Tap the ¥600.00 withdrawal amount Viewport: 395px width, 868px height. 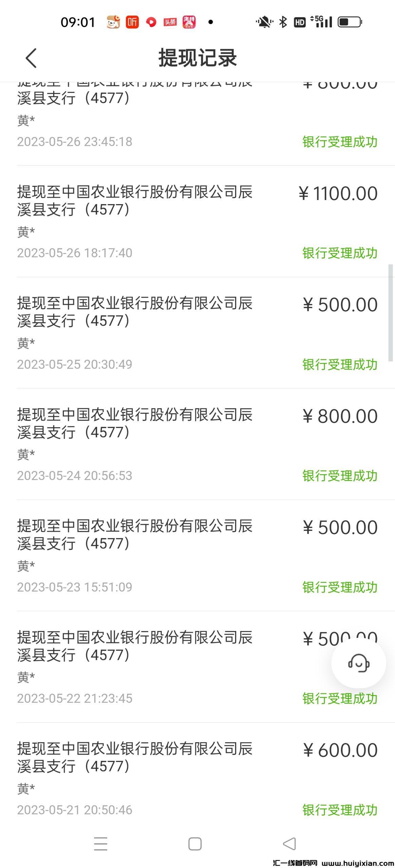(340, 750)
